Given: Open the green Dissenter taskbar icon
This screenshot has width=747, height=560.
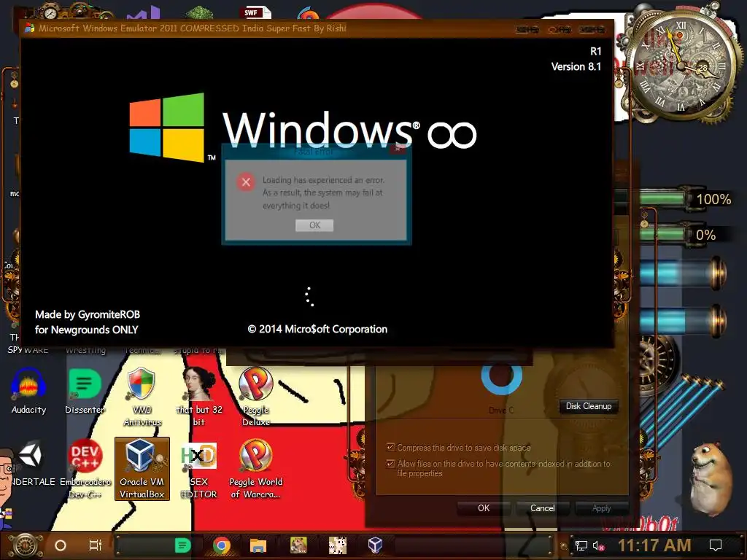Looking at the screenshot, I should click(x=183, y=545).
